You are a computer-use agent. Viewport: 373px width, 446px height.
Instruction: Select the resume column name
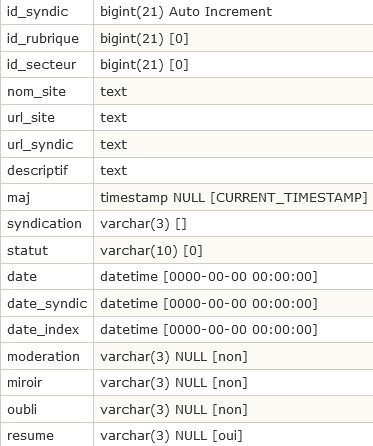(x=30, y=436)
